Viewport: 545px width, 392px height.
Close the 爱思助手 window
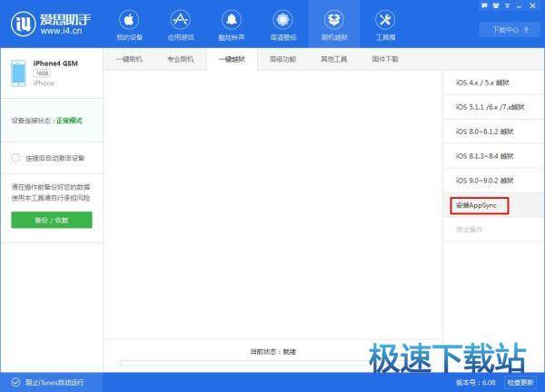point(533,6)
